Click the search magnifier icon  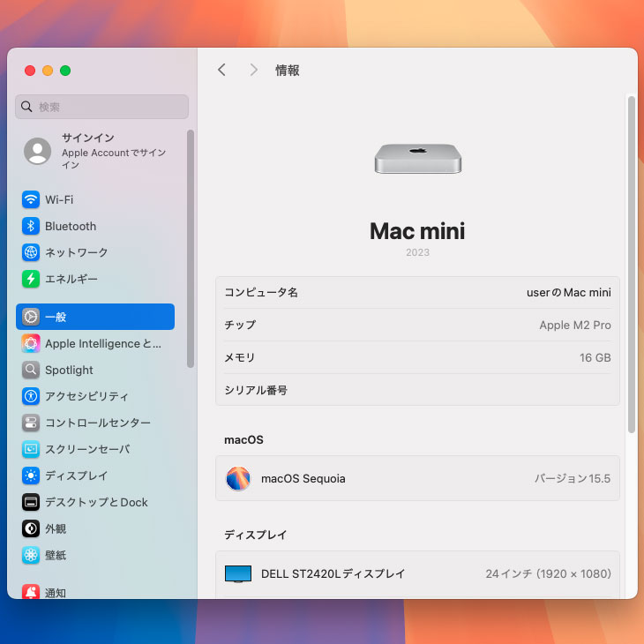click(x=26, y=107)
